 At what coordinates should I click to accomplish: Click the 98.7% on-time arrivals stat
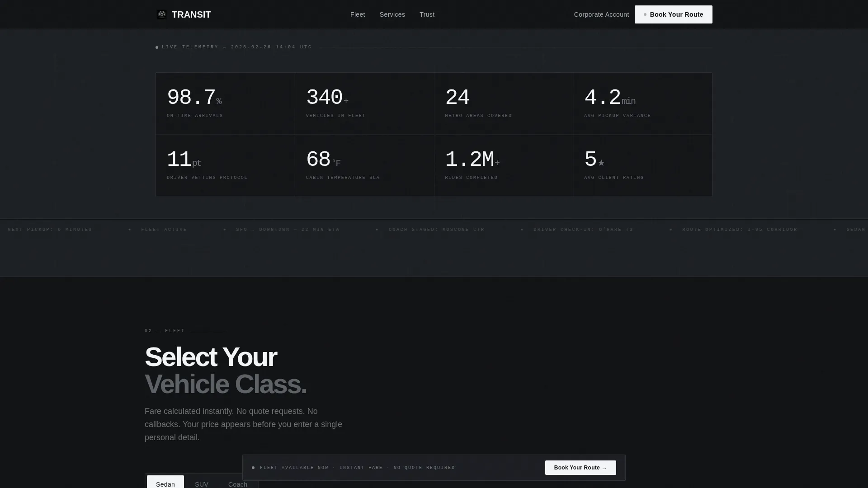(x=226, y=103)
